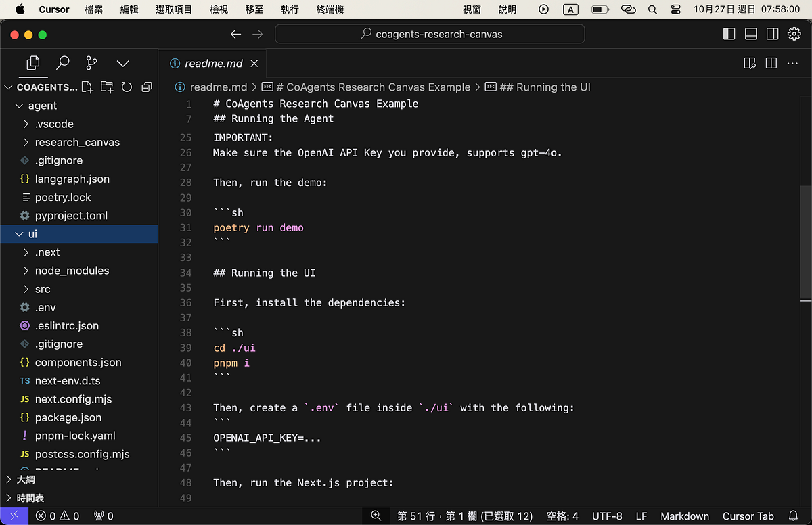The width and height of the screenshot is (812, 525).
Task: Open settings via the gear icon
Action: (794, 34)
